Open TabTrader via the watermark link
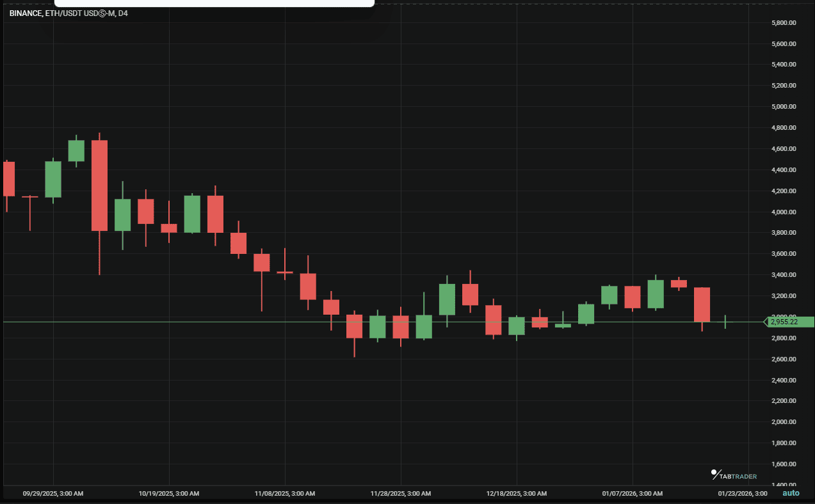Screen dimensions: 815x504 coord(732,475)
